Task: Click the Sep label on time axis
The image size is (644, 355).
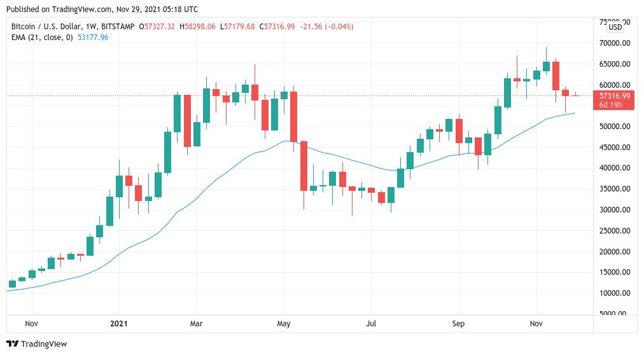Action: [459, 324]
